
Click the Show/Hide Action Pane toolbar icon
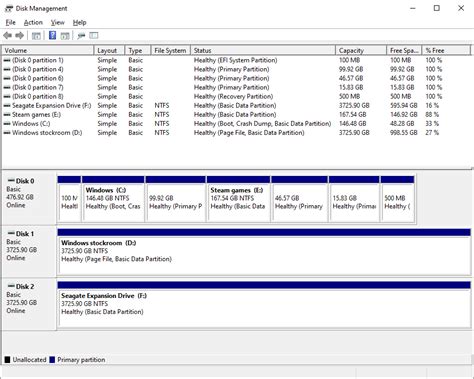pos(65,35)
